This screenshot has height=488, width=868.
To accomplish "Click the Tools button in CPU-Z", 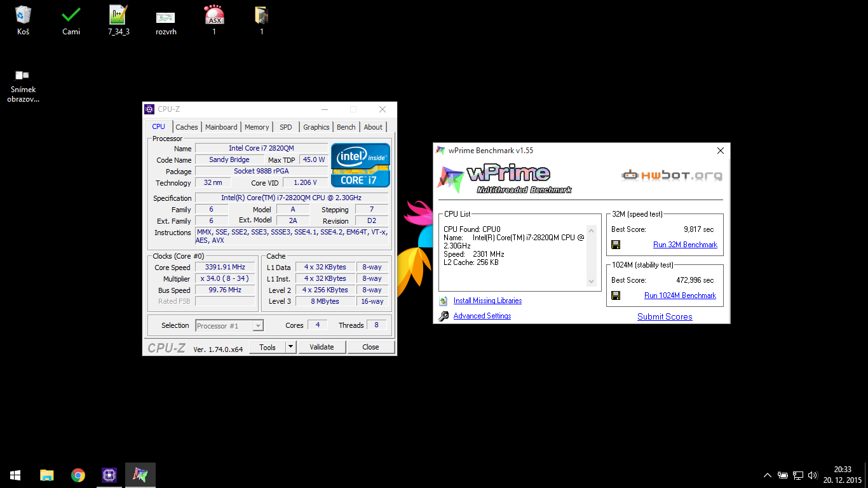I will (x=268, y=347).
